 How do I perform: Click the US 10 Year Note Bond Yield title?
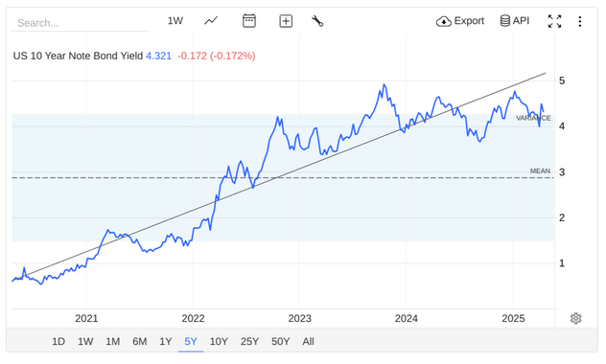coord(78,56)
